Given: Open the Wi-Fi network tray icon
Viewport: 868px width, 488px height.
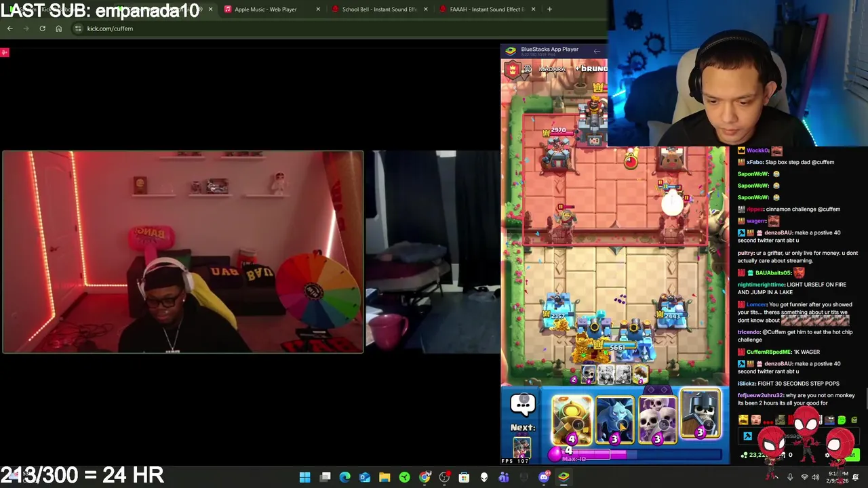Looking at the screenshot, I should pyautogui.click(x=804, y=477).
